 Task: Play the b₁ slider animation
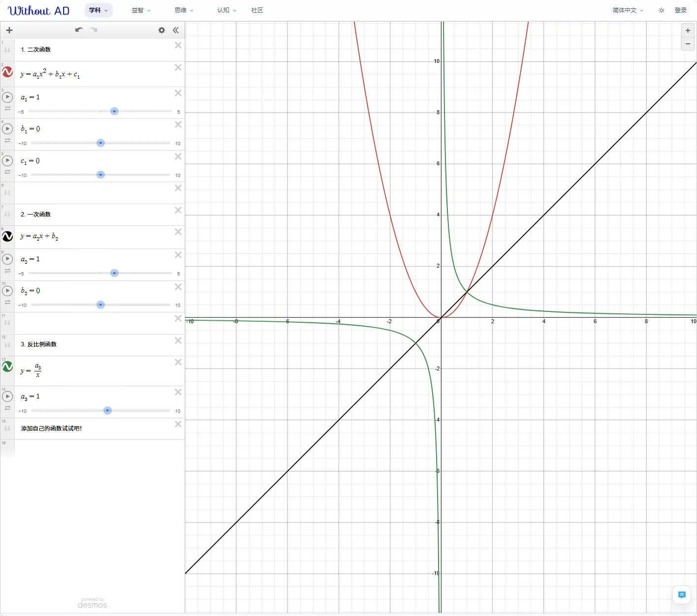point(7,129)
